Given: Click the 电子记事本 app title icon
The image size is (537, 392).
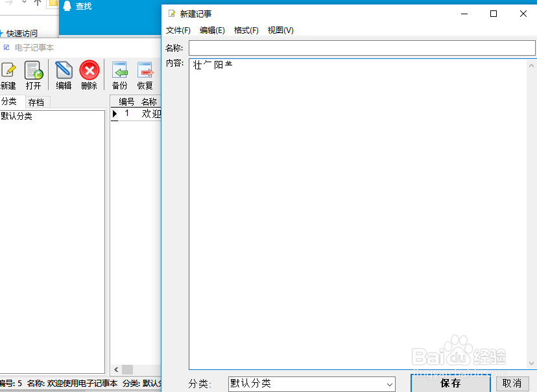Looking at the screenshot, I should pos(6,47).
